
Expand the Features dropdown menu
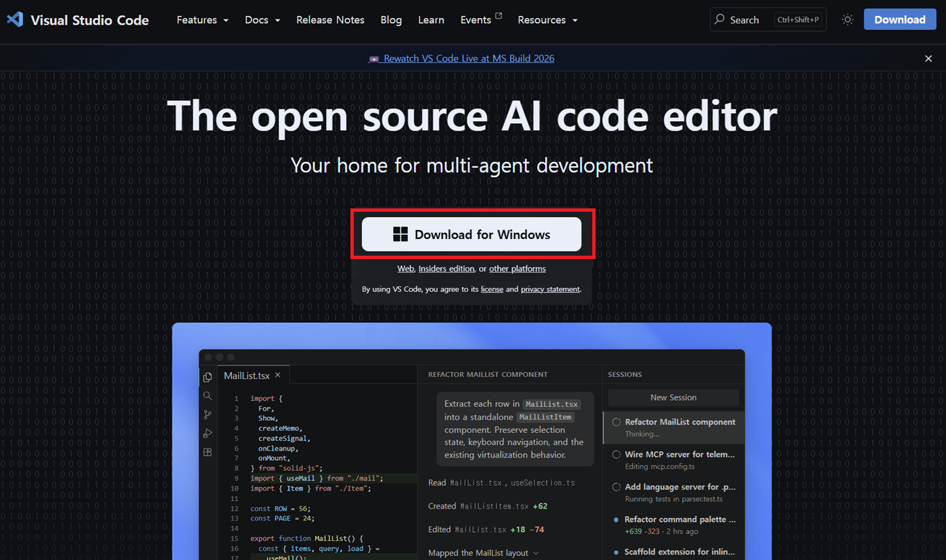click(x=203, y=20)
